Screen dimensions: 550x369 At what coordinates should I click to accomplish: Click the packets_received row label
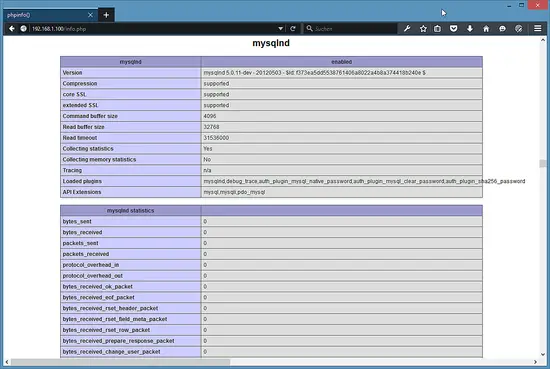pos(86,254)
